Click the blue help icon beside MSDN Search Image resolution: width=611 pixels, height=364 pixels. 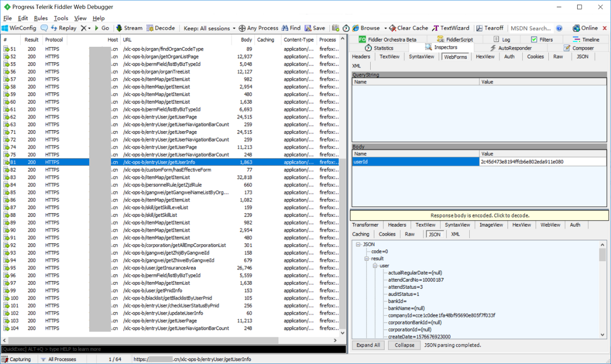(559, 28)
